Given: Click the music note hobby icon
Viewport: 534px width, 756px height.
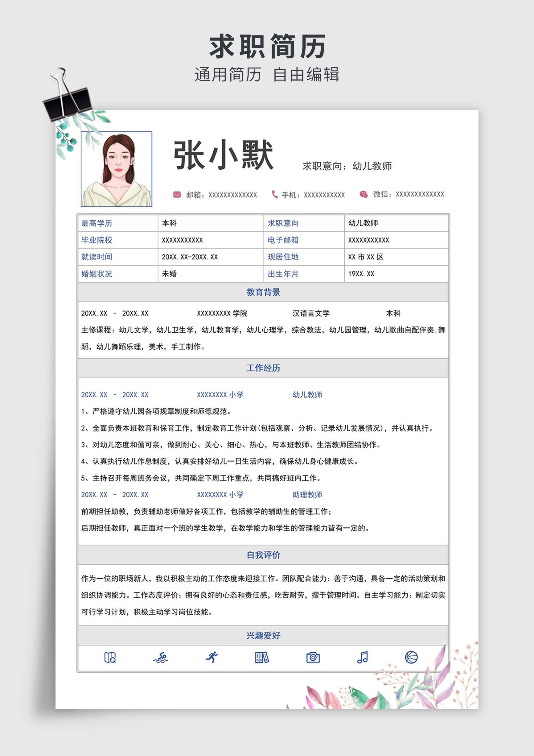Looking at the screenshot, I should click(x=363, y=657).
